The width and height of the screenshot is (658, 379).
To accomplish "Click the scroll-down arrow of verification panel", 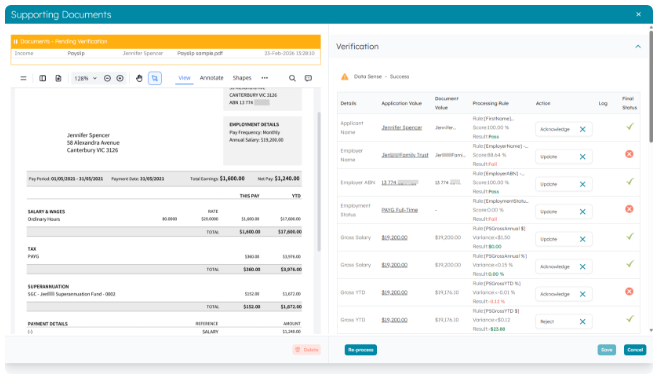I will tap(651, 330).
